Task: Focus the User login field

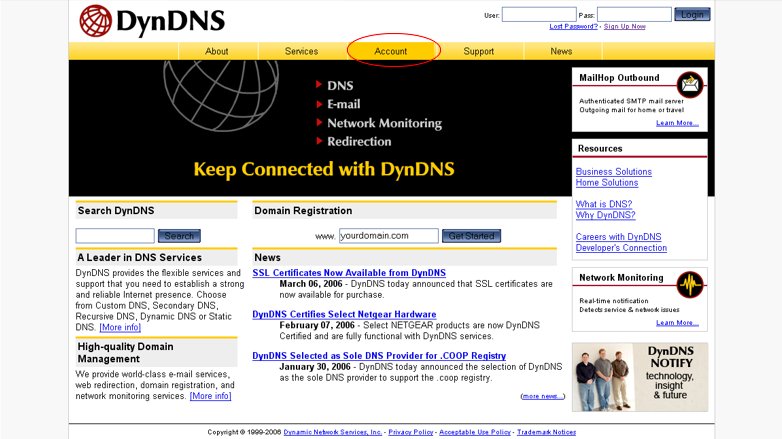Action: (538, 15)
